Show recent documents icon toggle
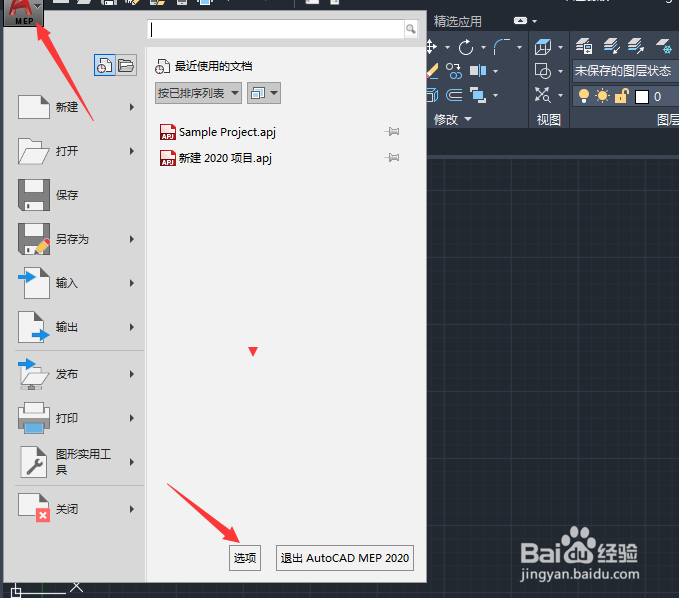Image resolution: width=679 pixels, height=598 pixels. 104,65
